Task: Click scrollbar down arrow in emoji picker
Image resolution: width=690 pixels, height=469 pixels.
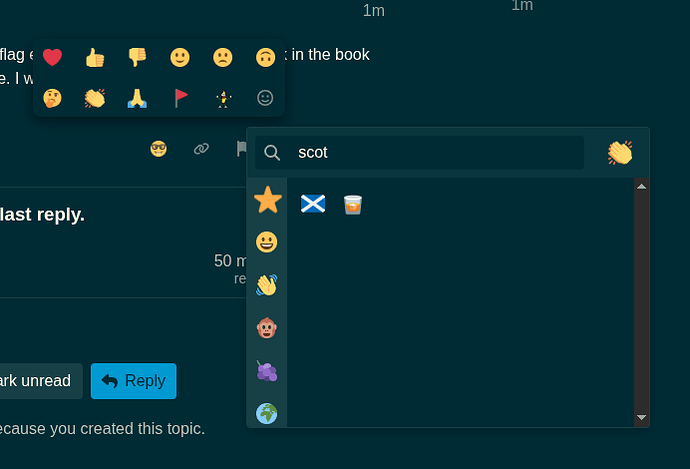Action: coord(642,417)
